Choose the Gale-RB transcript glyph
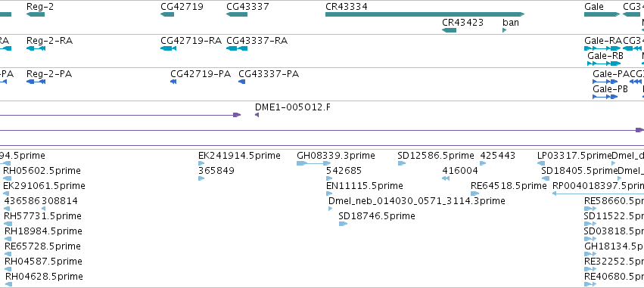The height and width of the screenshot is (288, 644). [x=604, y=63]
